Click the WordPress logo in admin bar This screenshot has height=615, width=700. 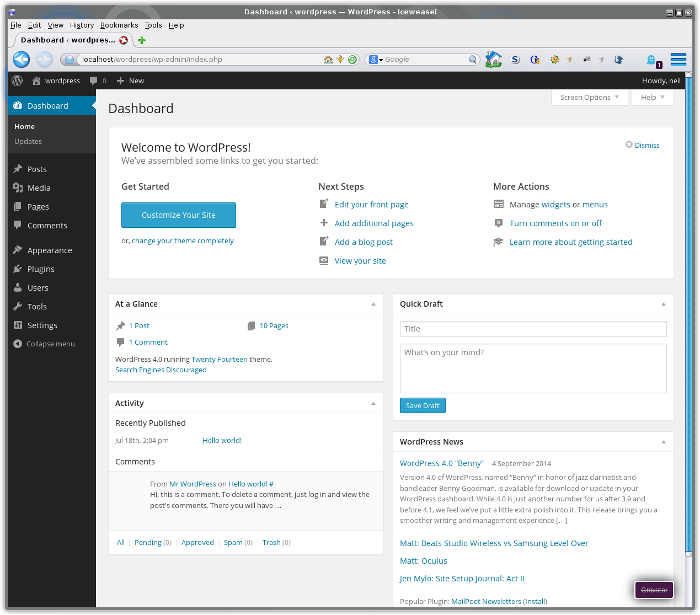(x=17, y=81)
